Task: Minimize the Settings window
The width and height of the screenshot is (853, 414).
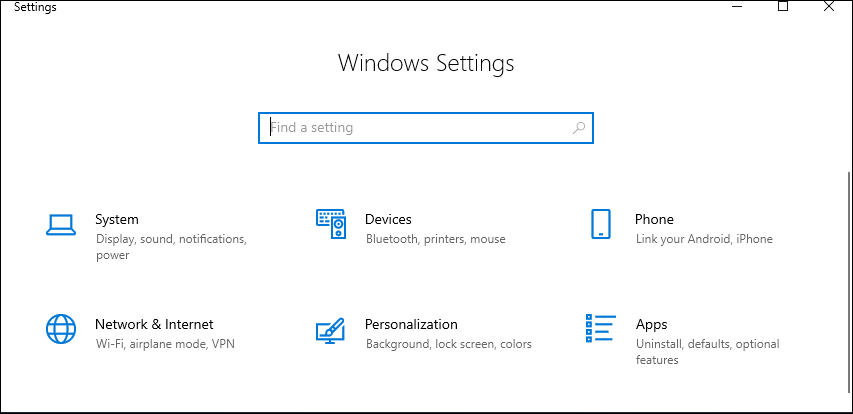Action: (x=737, y=7)
